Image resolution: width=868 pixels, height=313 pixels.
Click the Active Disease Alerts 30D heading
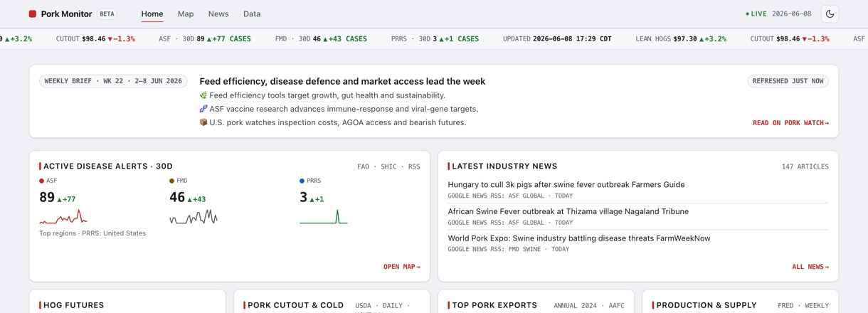point(108,166)
